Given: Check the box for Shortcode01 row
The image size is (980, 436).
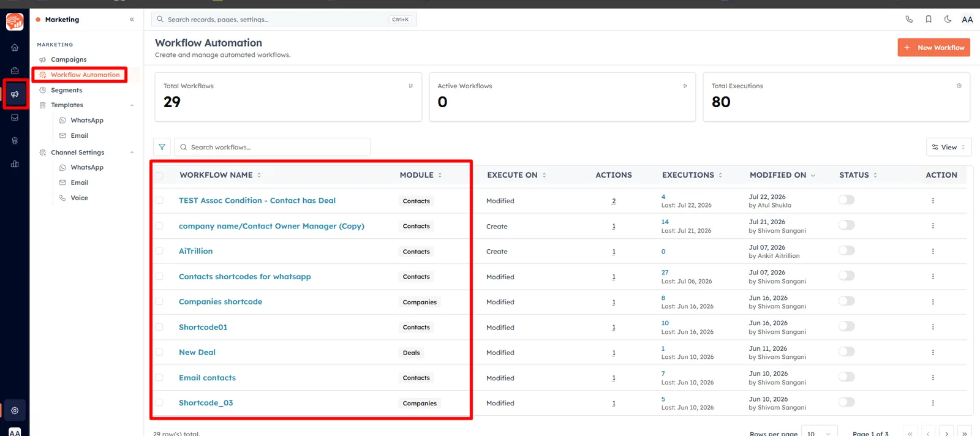Looking at the screenshot, I should [x=159, y=327].
